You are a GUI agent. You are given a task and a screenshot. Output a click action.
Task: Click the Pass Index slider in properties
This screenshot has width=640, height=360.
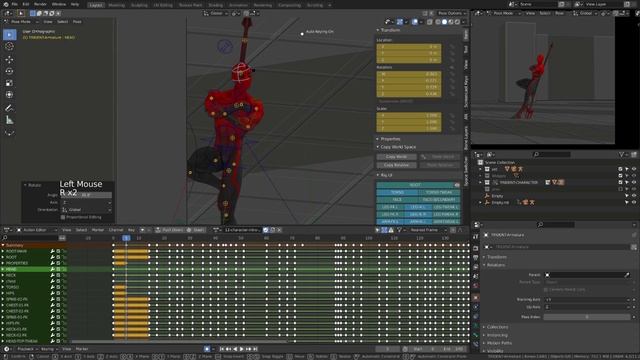point(587,317)
